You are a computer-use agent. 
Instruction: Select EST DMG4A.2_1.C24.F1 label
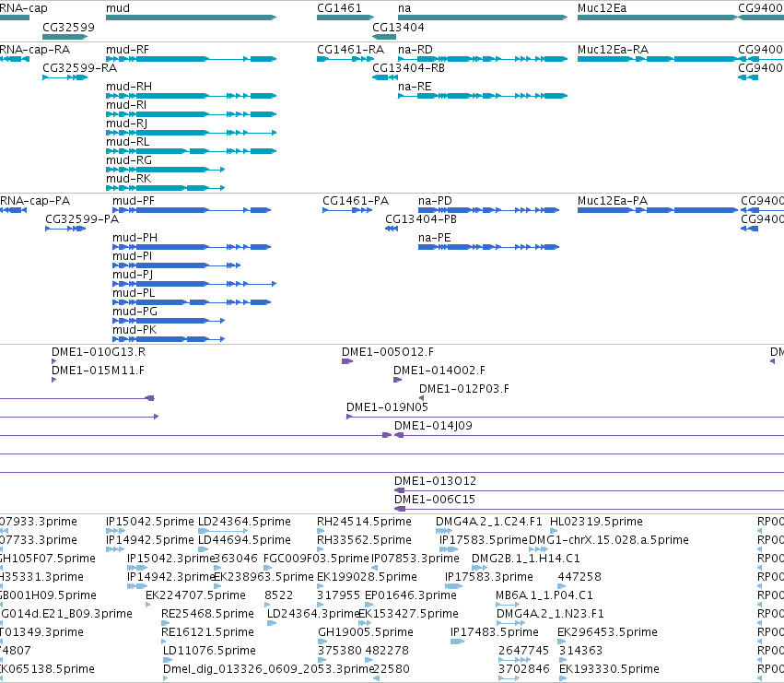coord(489,522)
